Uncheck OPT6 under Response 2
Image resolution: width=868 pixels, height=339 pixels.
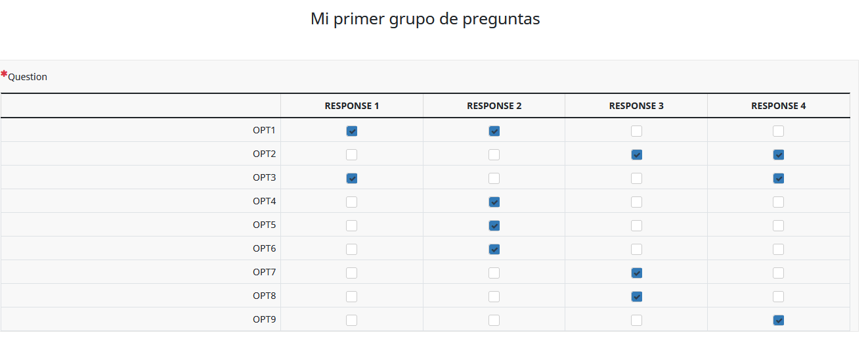pos(494,249)
